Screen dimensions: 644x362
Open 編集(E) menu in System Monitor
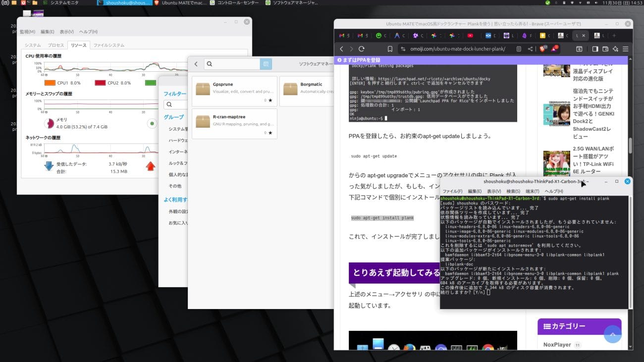click(x=48, y=32)
